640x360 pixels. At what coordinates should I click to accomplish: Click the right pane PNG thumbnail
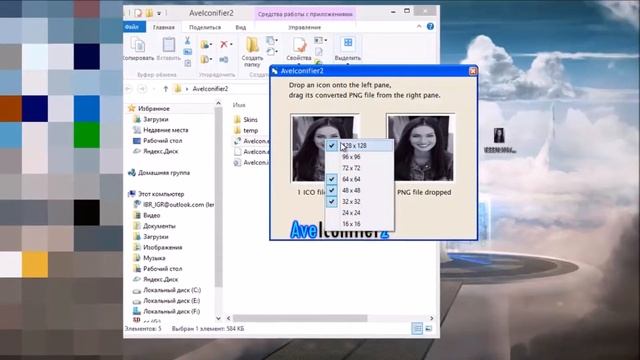coord(420,148)
